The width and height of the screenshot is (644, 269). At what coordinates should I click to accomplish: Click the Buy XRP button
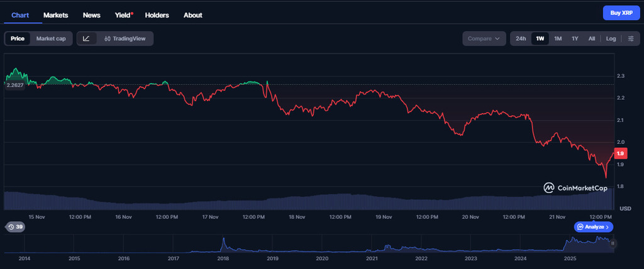click(x=621, y=13)
